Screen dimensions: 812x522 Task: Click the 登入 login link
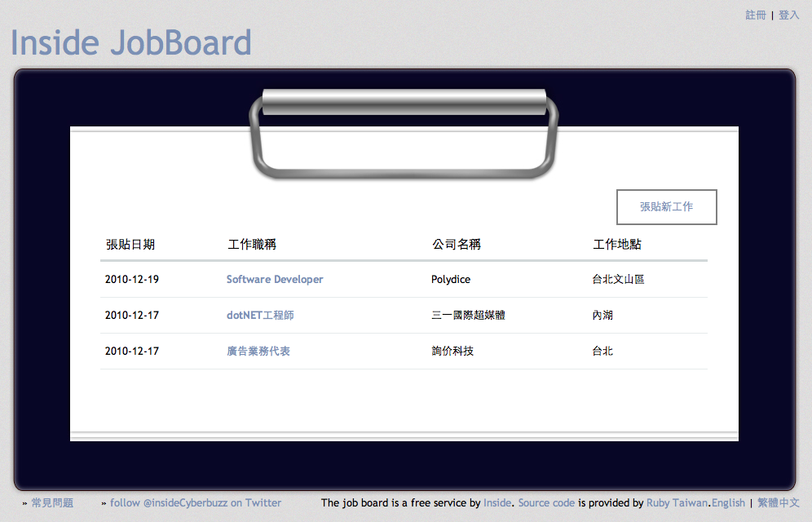(788, 15)
